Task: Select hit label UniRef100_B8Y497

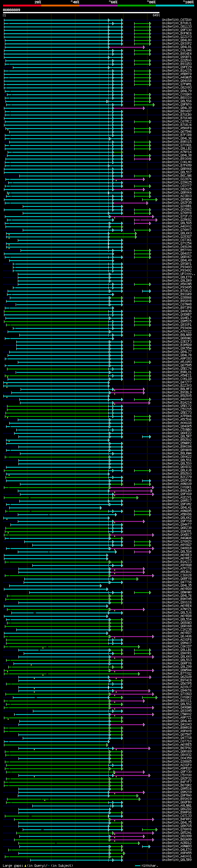Action: point(177,111)
